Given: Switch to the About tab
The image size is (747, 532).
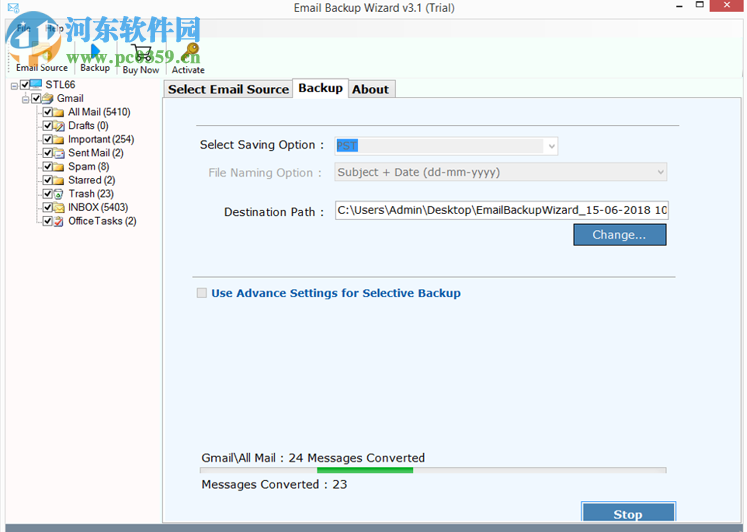Looking at the screenshot, I should coord(370,90).
